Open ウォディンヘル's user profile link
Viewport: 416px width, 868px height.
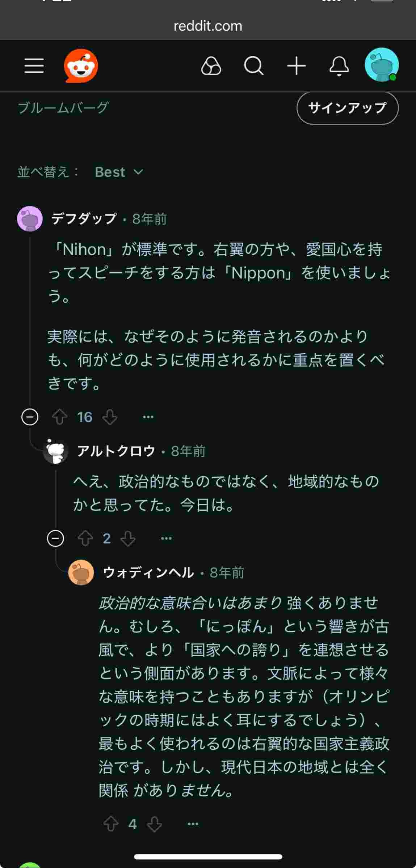click(148, 573)
